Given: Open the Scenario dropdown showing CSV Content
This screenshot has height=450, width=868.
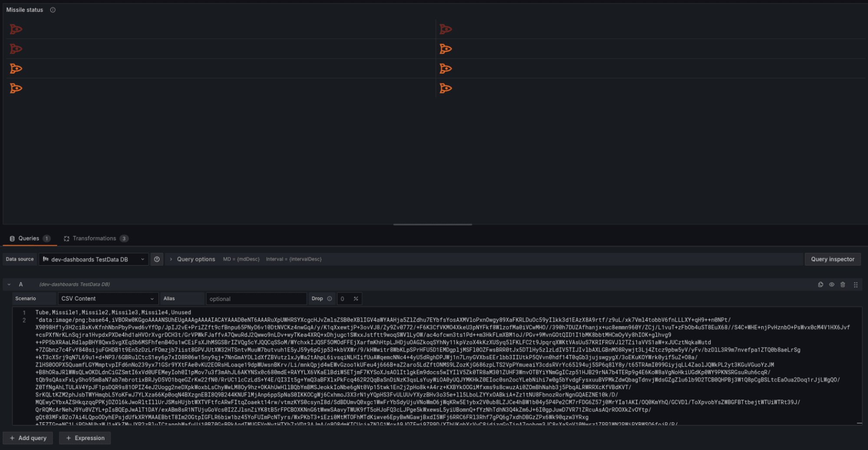Looking at the screenshot, I should coord(107,299).
